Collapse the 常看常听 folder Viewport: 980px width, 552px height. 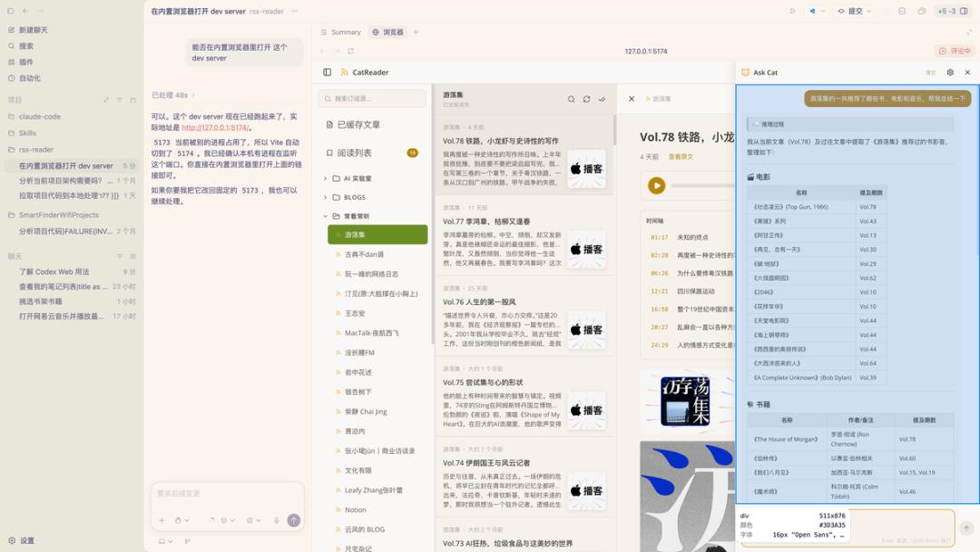325,216
